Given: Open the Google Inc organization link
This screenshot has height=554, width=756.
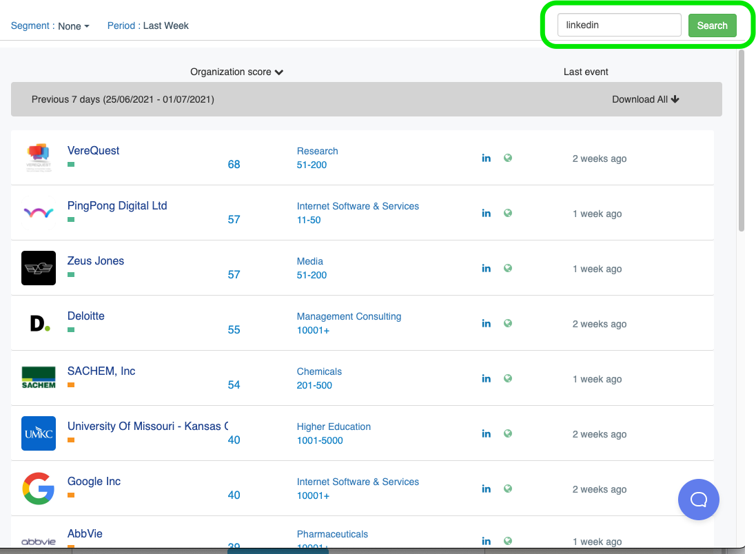Looking at the screenshot, I should coord(94,481).
